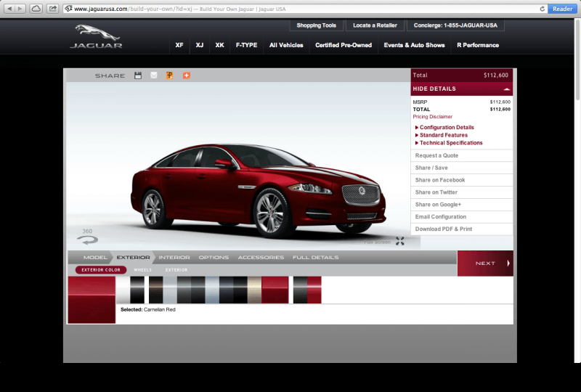The width and height of the screenshot is (581, 392).
Task: Click the Next button
Action: pyautogui.click(x=485, y=263)
